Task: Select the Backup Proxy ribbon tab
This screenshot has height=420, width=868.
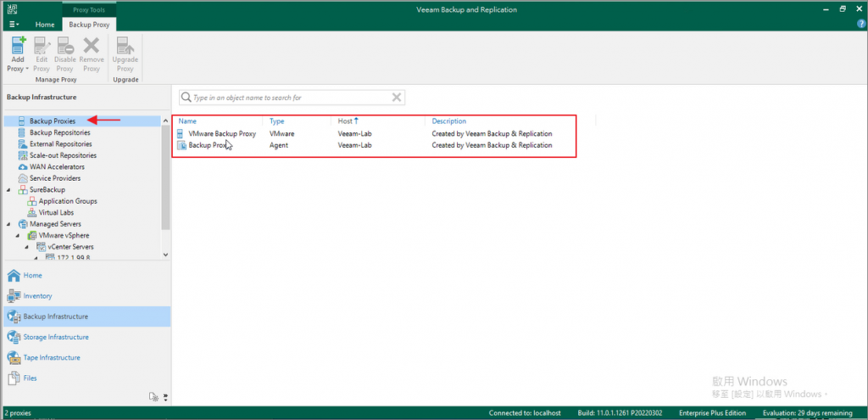Action: click(89, 25)
